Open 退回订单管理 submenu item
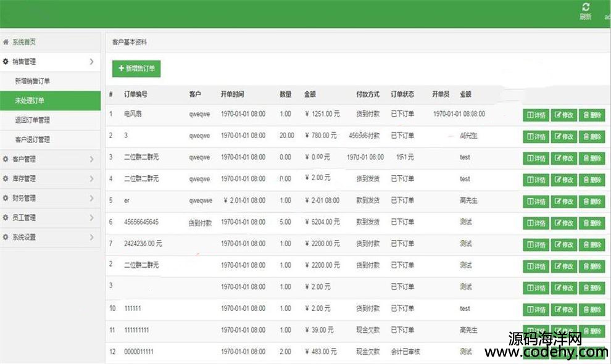611x364 pixels. pyautogui.click(x=33, y=120)
